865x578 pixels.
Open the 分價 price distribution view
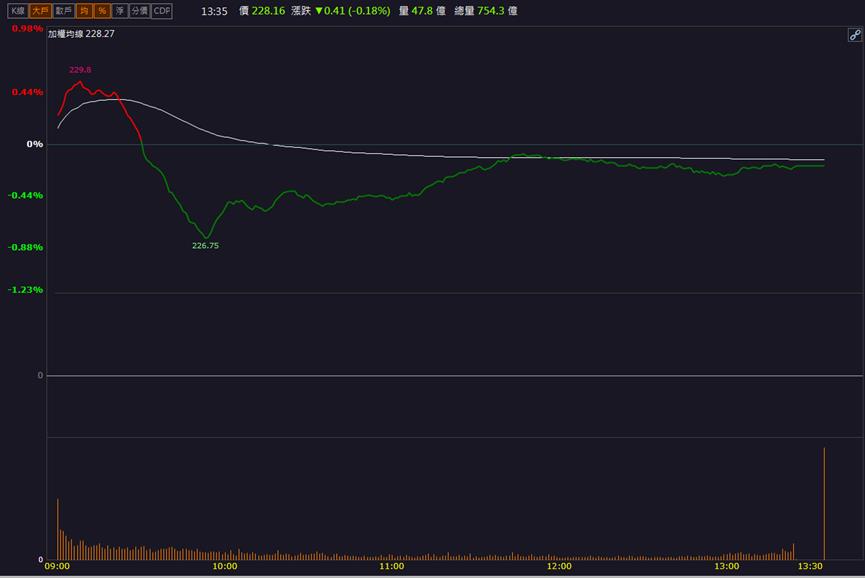(x=140, y=10)
